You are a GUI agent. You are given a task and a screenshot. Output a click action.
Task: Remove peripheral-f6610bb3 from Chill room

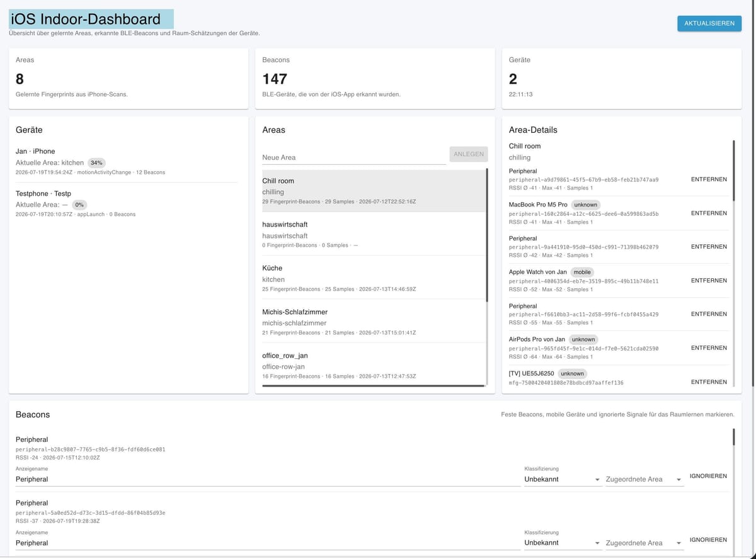coord(709,314)
